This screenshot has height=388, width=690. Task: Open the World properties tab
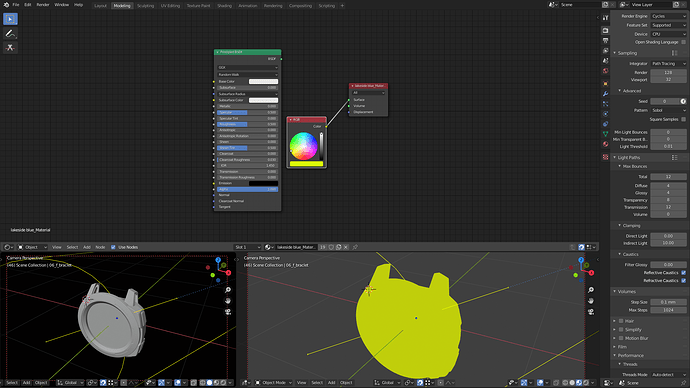point(606,71)
